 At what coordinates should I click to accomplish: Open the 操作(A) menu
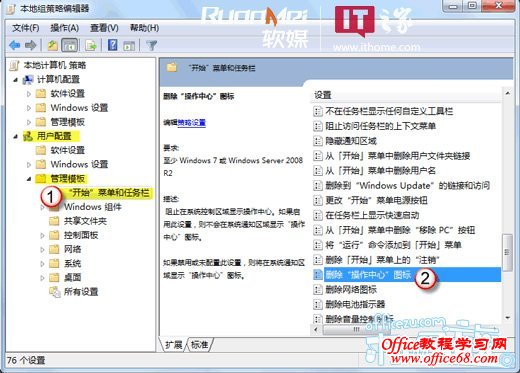(64, 28)
